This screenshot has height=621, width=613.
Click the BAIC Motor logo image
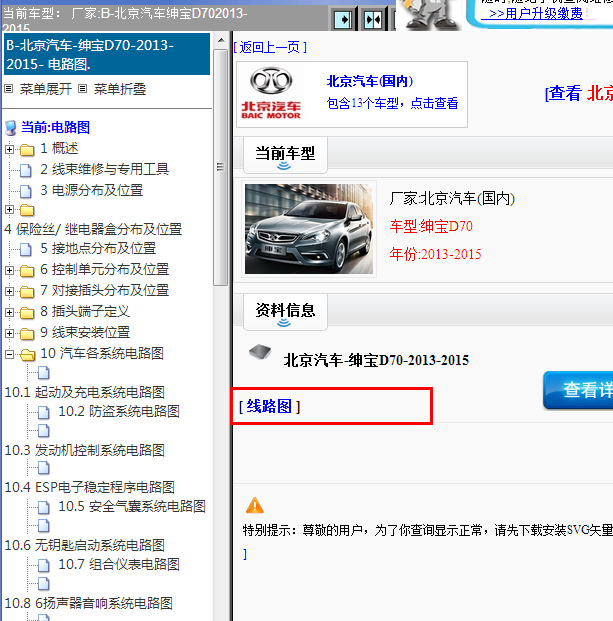[271, 94]
